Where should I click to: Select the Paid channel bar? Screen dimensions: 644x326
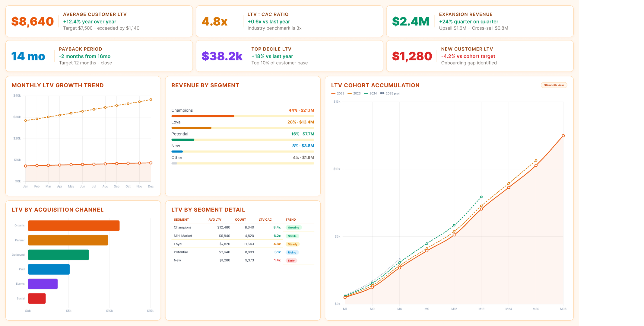coord(49,269)
